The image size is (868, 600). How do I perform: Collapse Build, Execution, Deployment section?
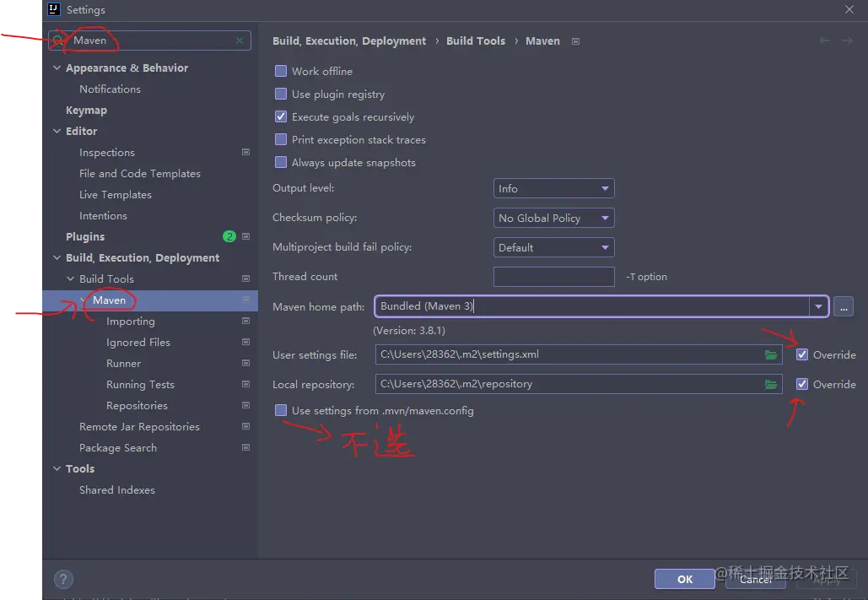[x=57, y=257]
